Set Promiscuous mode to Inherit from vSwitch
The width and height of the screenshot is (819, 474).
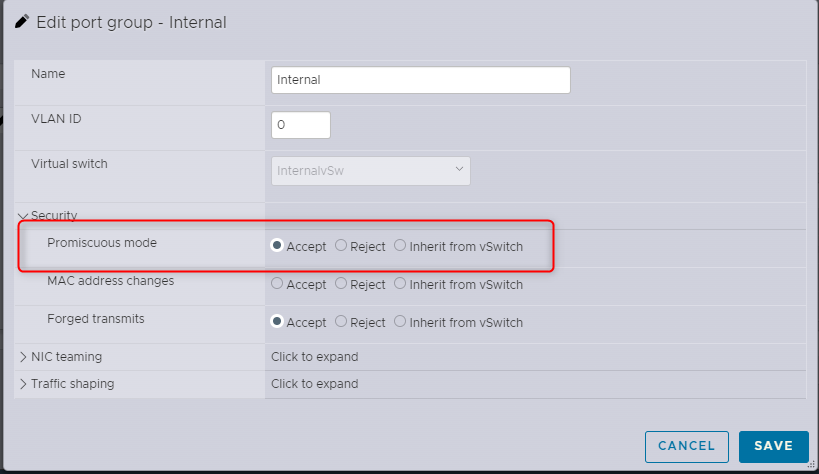point(400,246)
